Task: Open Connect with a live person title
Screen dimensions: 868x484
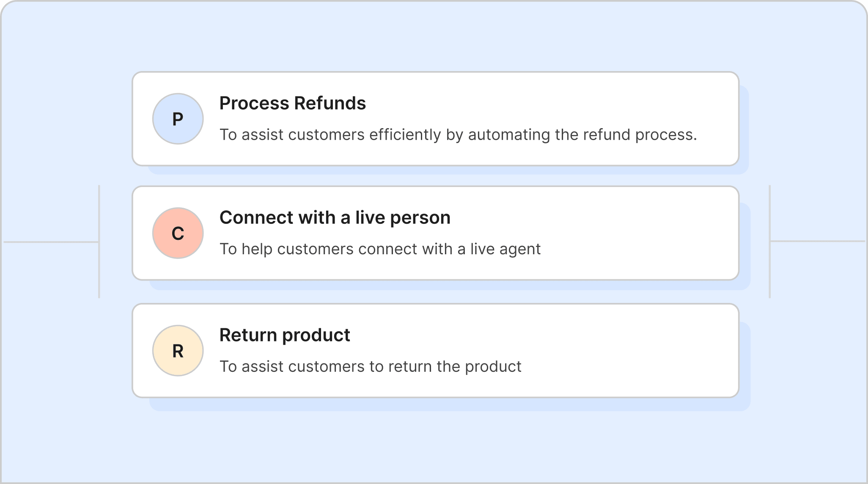Action: 335,218
